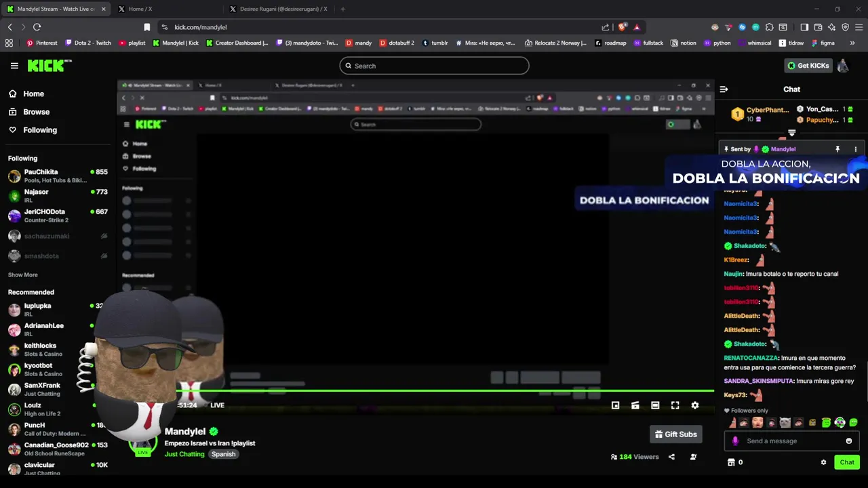Open offline channel sachauzumaki
868x488 pixels.
pos(58,236)
